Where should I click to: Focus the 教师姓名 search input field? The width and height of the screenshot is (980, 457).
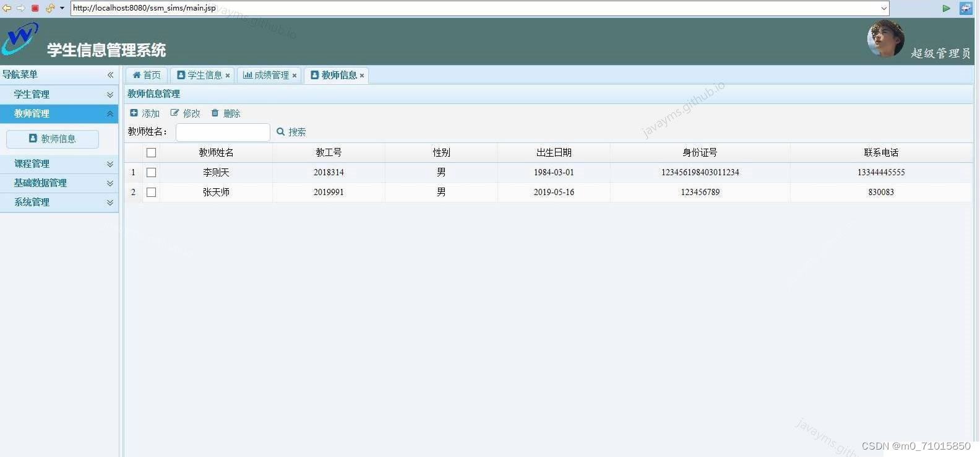223,132
